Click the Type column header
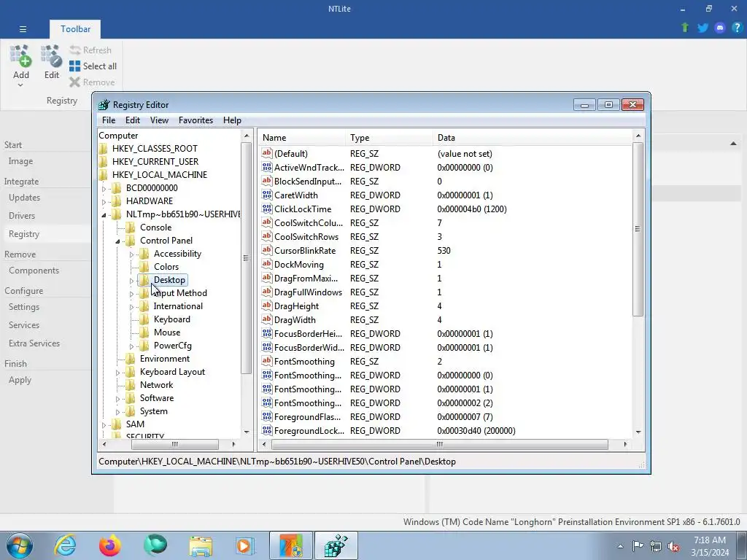This screenshot has height=560, width=747. (389, 138)
